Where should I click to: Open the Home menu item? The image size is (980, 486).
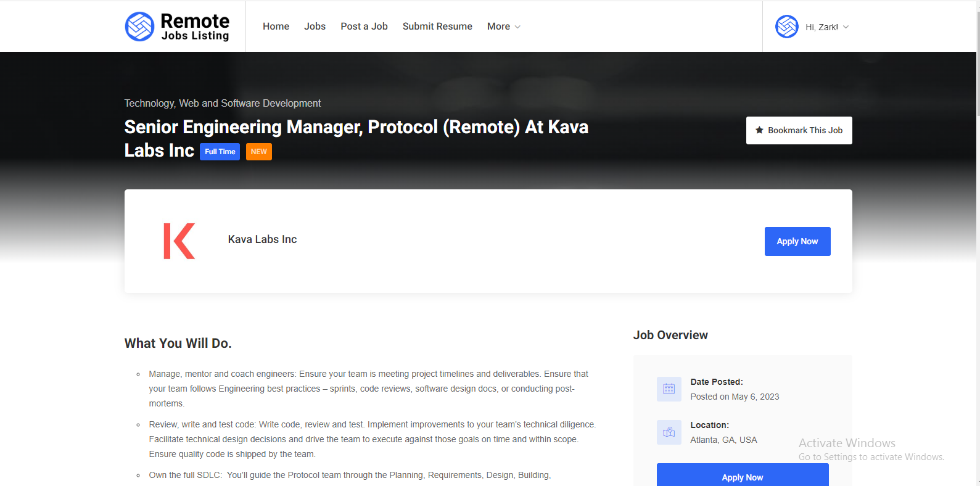[x=276, y=27]
